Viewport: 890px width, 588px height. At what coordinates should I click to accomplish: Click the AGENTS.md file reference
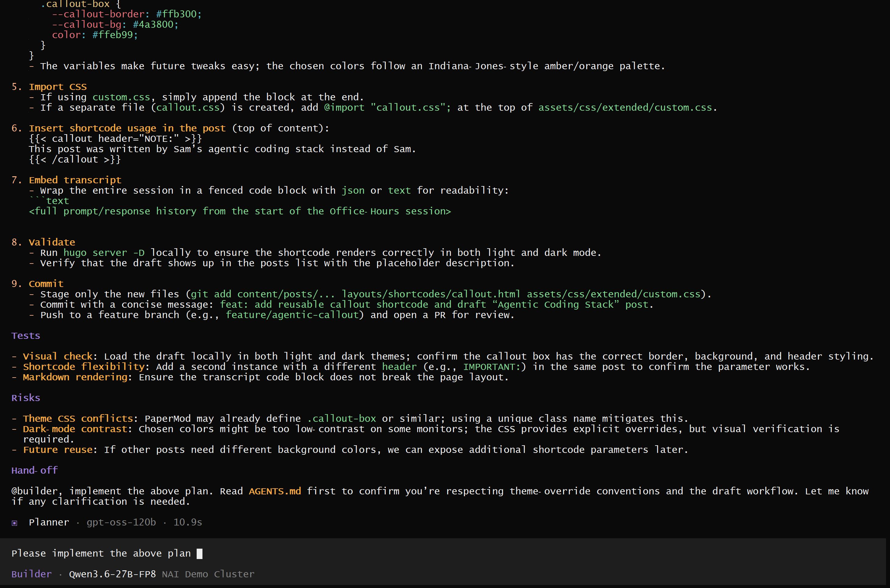(x=275, y=491)
